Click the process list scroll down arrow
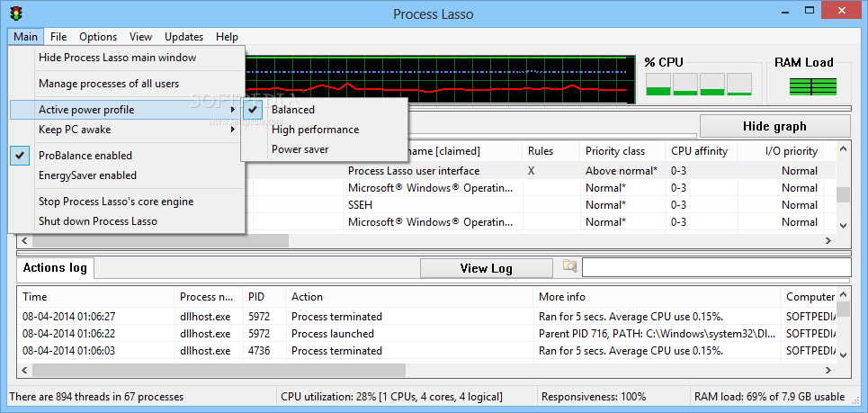868x413 pixels. coord(843,226)
